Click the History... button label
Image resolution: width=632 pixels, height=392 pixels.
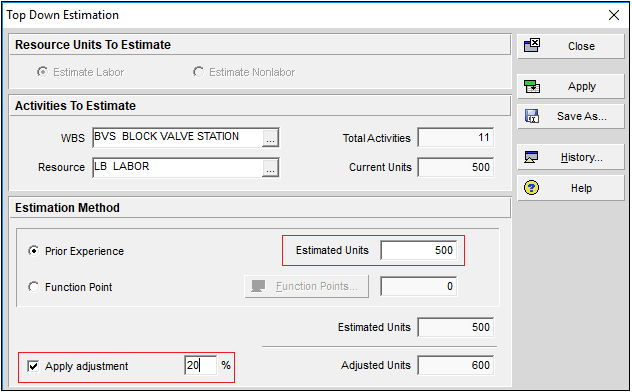coord(582,157)
